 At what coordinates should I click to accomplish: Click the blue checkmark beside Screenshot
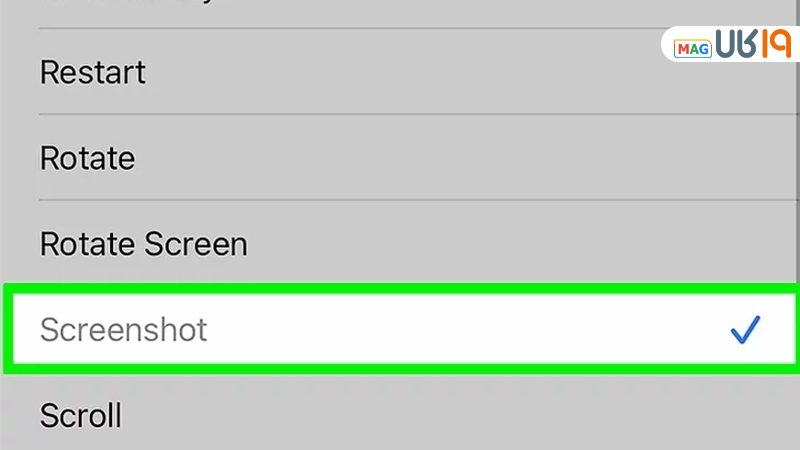click(746, 330)
